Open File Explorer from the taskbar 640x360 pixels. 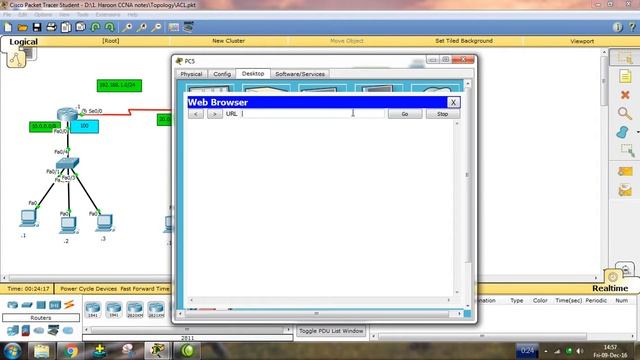point(41,351)
